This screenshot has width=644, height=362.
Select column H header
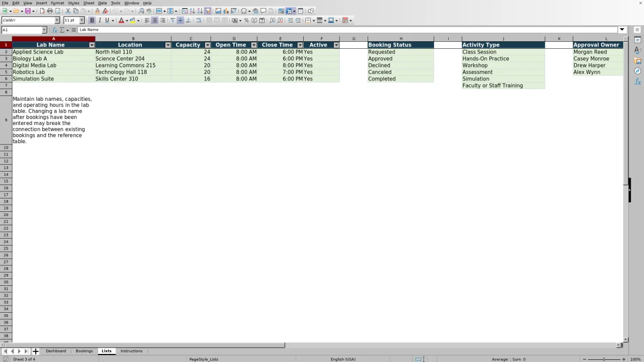click(401, 39)
